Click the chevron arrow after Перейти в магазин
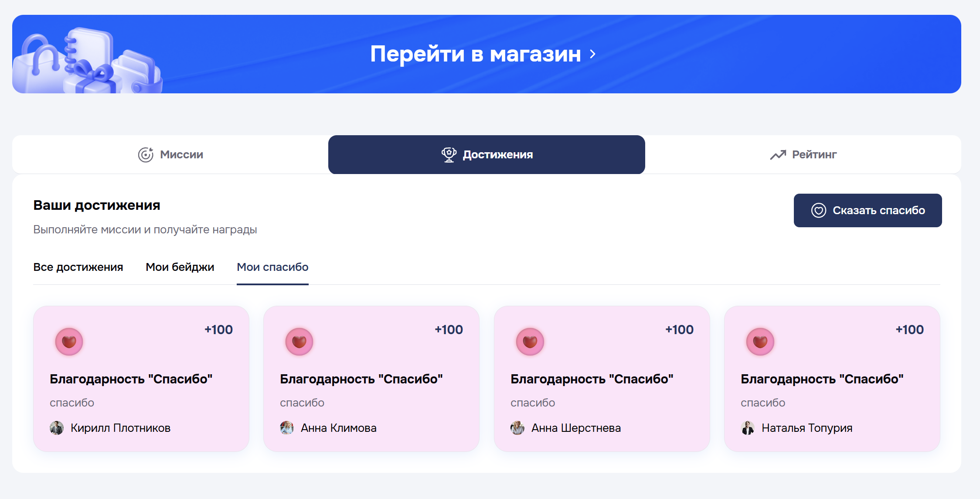 point(592,54)
